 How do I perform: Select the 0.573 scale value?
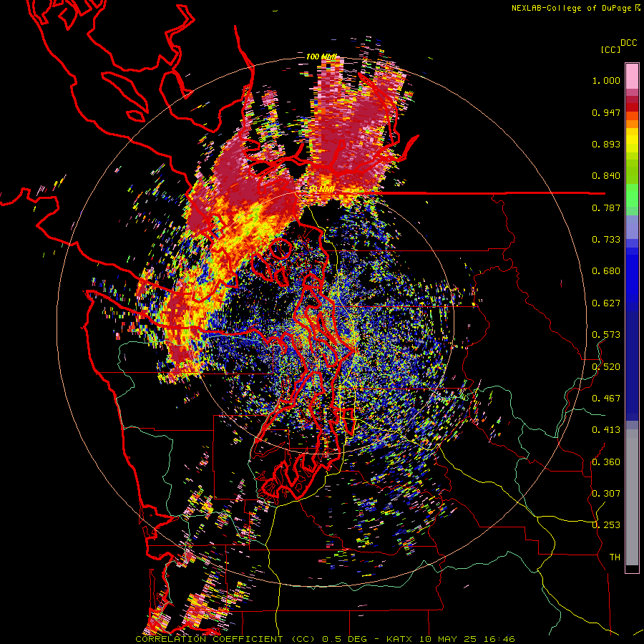coord(606,335)
